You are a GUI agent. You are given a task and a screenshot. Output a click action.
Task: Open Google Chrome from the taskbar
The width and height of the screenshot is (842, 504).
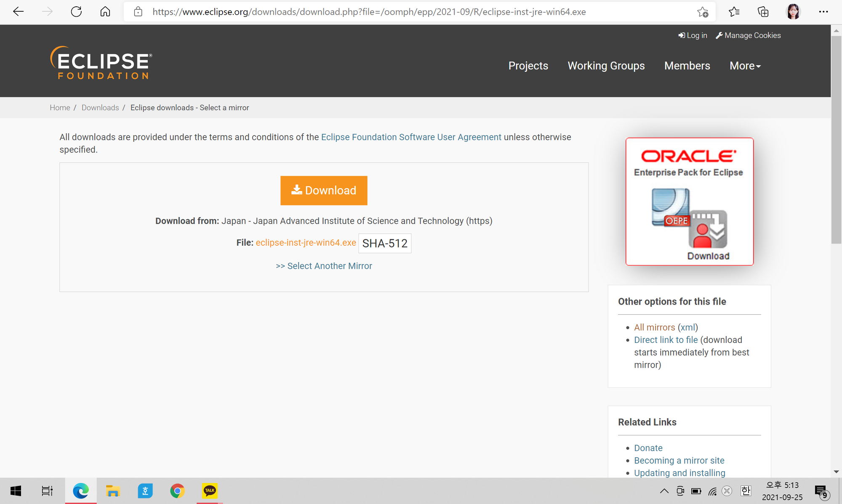(x=177, y=491)
